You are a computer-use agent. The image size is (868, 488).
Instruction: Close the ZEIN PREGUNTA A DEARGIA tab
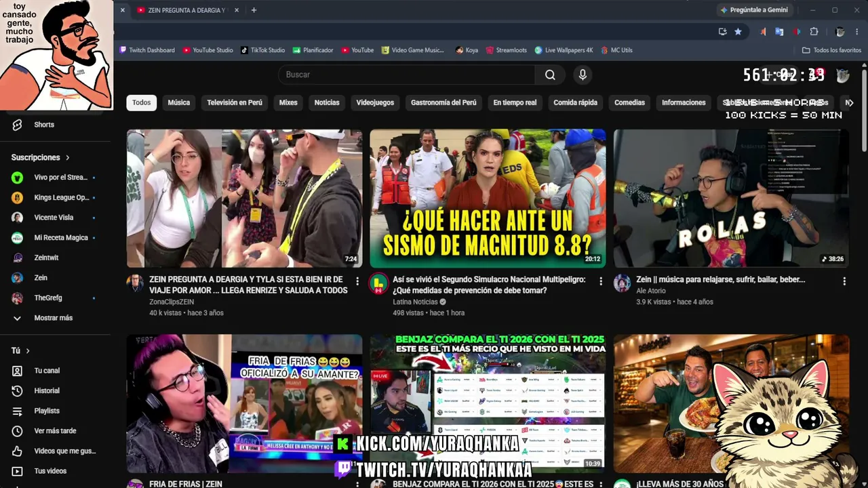[x=236, y=10]
